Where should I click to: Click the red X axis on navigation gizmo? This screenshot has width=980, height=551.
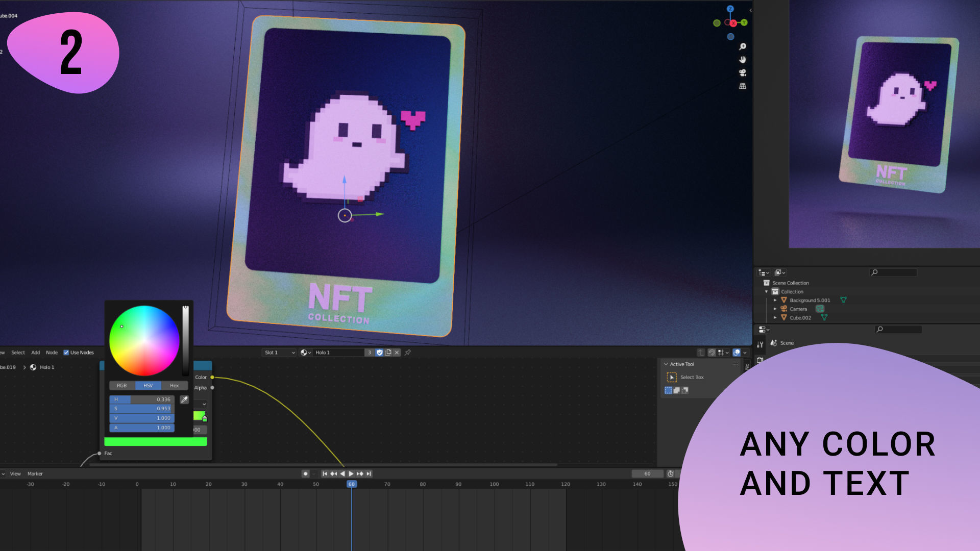[733, 23]
